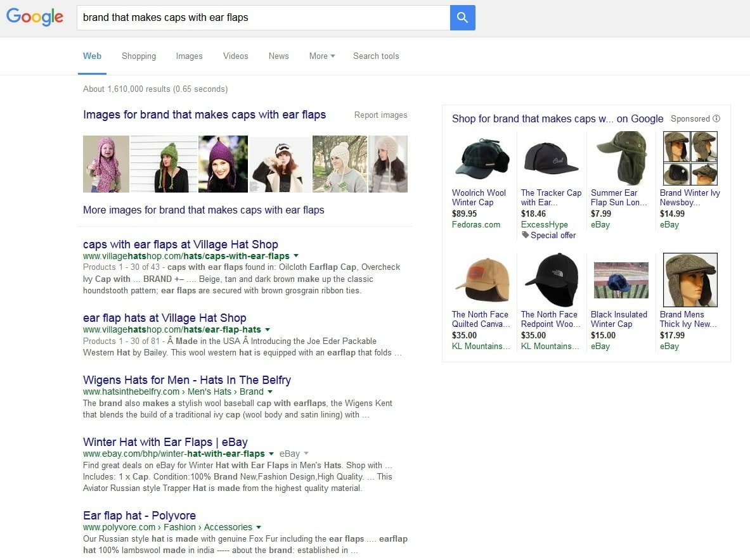
Task: Open Summer Ear Flap Sun hat image
Action: [621, 158]
